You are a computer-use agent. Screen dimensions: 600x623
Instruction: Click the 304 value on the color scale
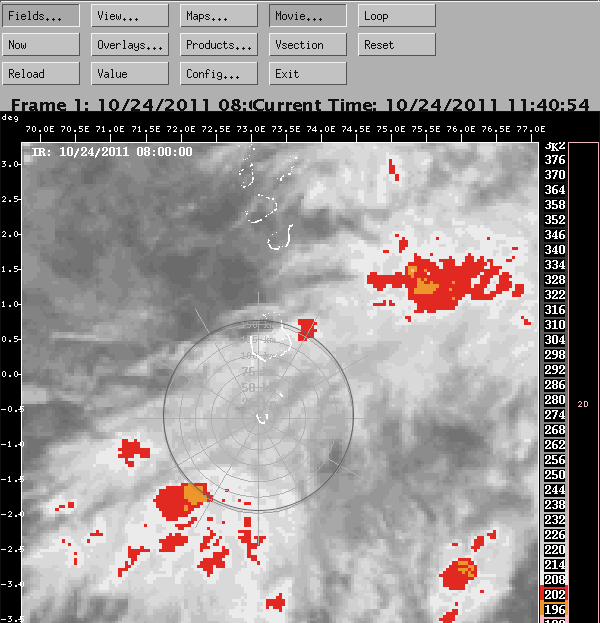pyautogui.click(x=553, y=340)
